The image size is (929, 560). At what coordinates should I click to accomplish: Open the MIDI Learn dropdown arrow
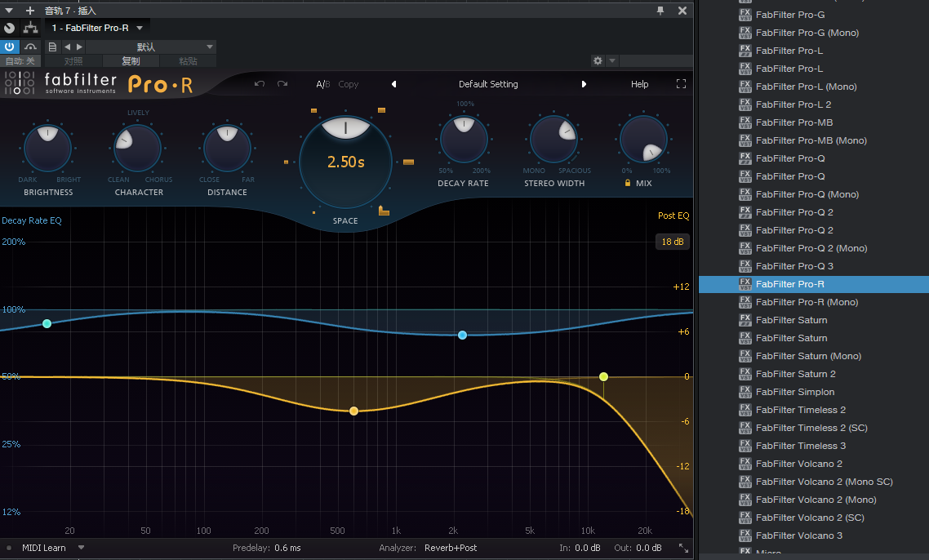click(81, 548)
